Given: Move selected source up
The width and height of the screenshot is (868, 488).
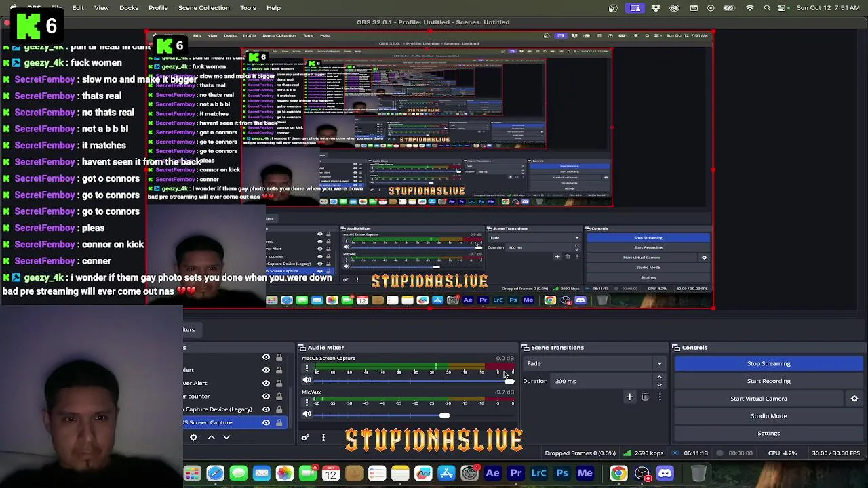Looking at the screenshot, I should [x=211, y=437].
